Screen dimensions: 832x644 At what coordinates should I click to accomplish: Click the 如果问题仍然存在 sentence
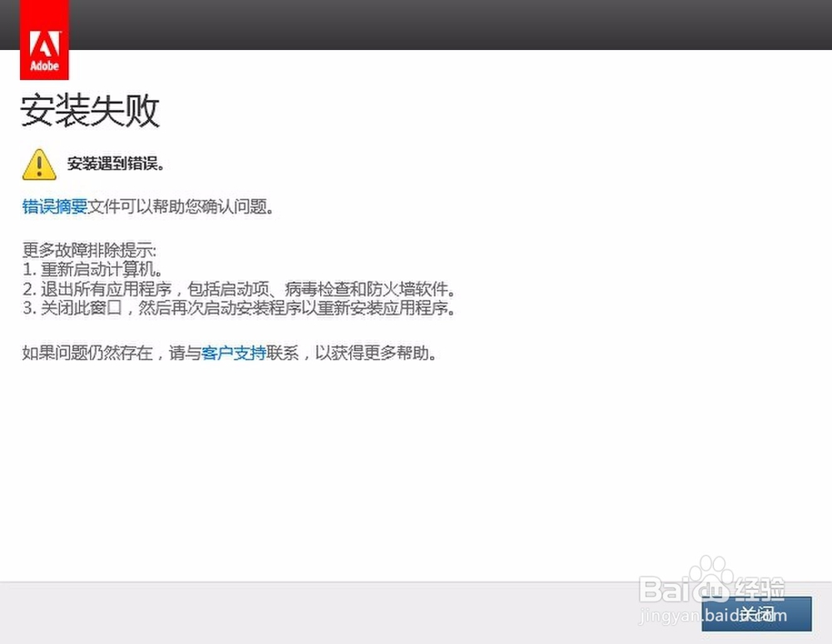(x=230, y=353)
